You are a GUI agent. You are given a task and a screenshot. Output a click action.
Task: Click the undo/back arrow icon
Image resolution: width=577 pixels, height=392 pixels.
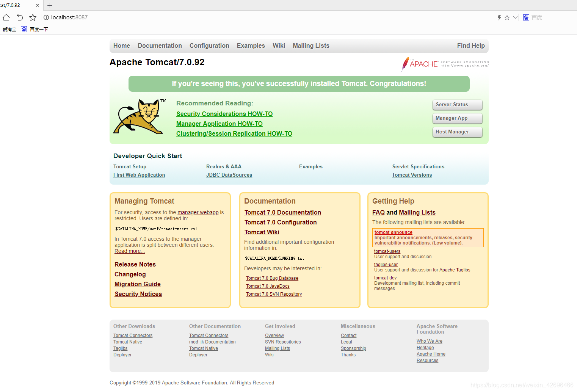[20, 17]
